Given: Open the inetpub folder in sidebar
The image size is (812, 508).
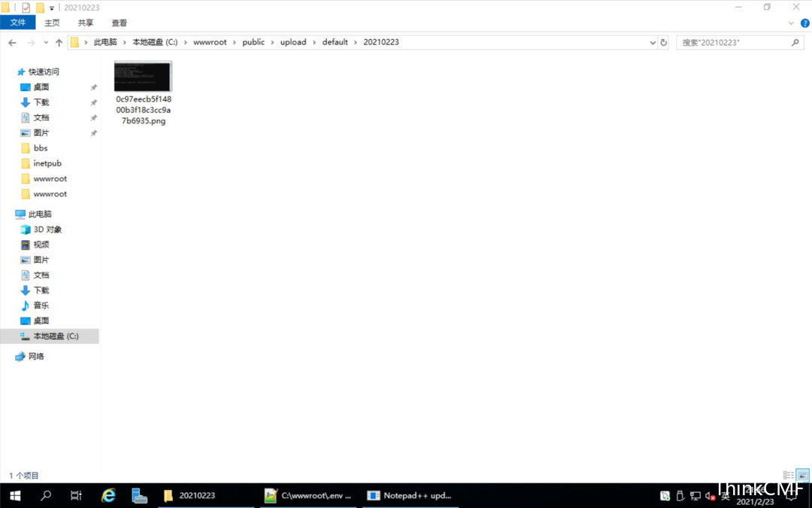Looking at the screenshot, I should 47,163.
